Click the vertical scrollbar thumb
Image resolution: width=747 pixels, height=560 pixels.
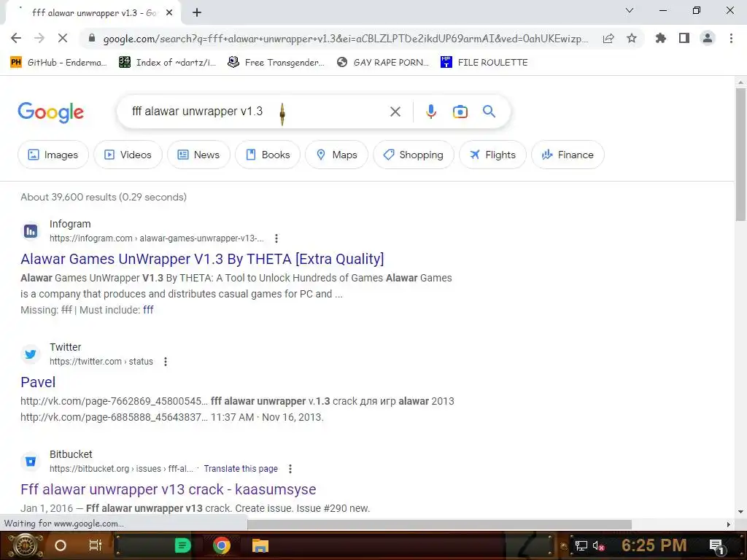pyautogui.click(x=740, y=154)
